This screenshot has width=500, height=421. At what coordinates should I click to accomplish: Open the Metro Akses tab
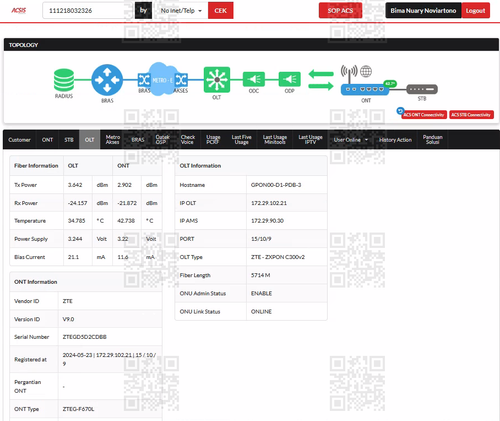point(113,140)
